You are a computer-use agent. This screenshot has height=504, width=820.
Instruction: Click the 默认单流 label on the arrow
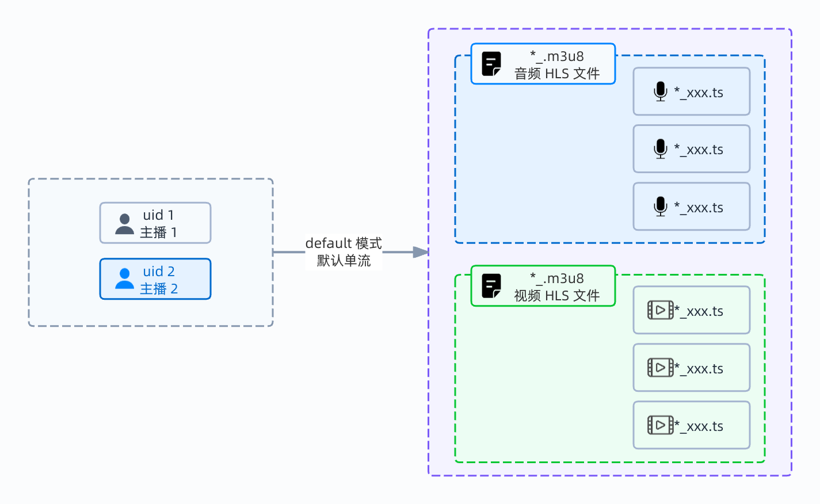(344, 261)
